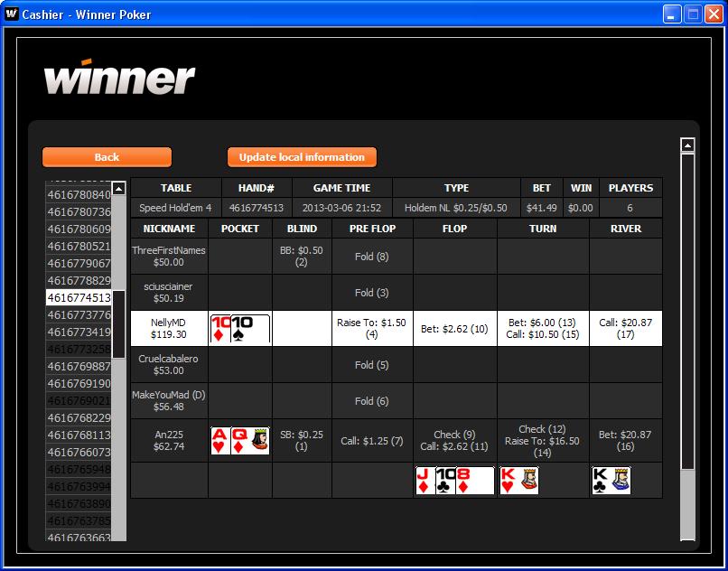Click NellyMD's Call $20.87 river action
Image resolution: width=728 pixels, height=571 pixels.
(x=625, y=329)
